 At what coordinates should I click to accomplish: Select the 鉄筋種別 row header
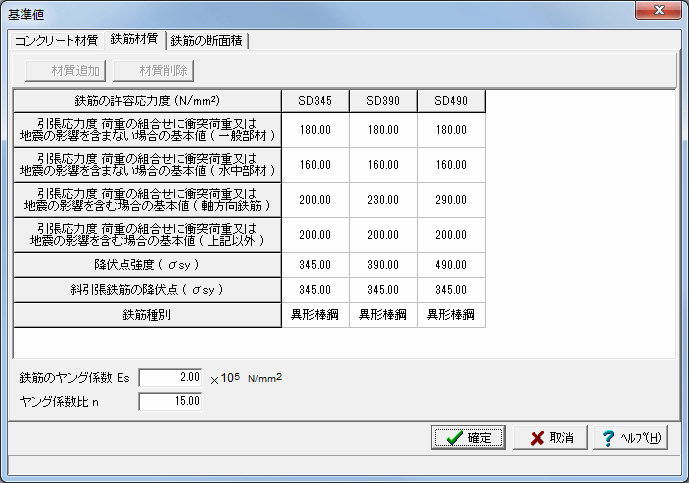click(147, 315)
